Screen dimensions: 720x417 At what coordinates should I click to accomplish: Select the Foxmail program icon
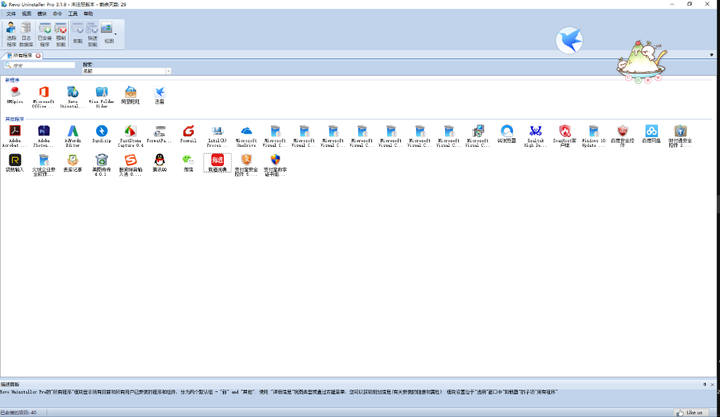click(188, 134)
